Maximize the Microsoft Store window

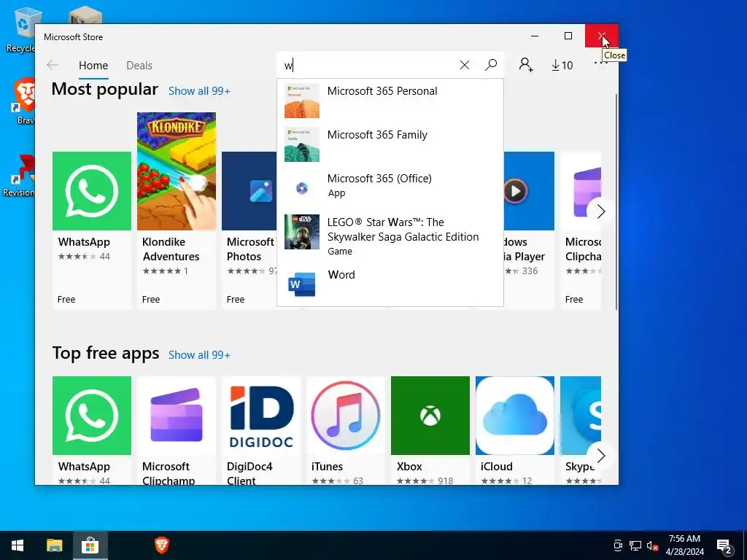click(568, 36)
